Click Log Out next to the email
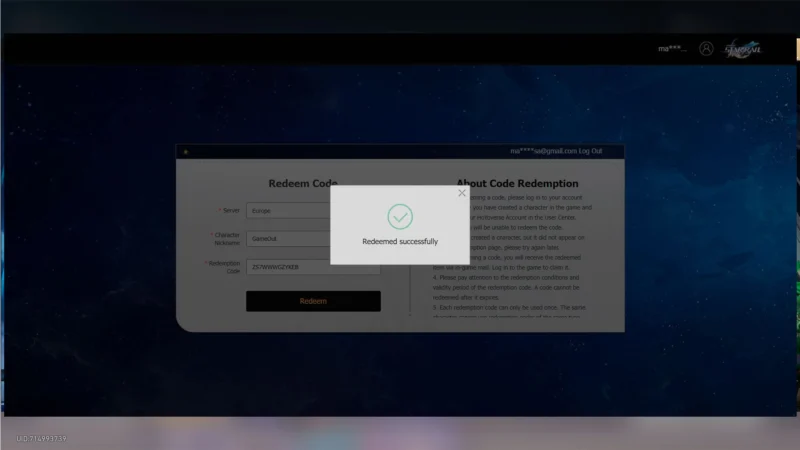The height and width of the screenshot is (450, 800). [590, 151]
